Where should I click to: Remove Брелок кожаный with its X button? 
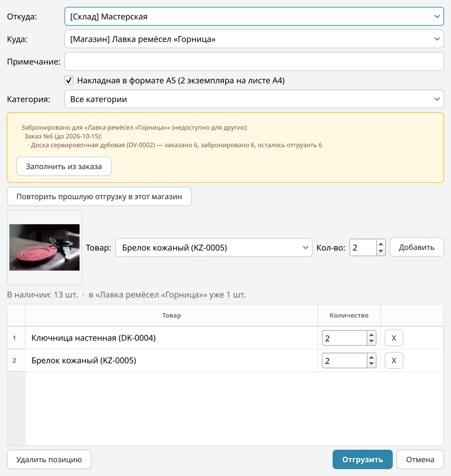[x=394, y=360]
